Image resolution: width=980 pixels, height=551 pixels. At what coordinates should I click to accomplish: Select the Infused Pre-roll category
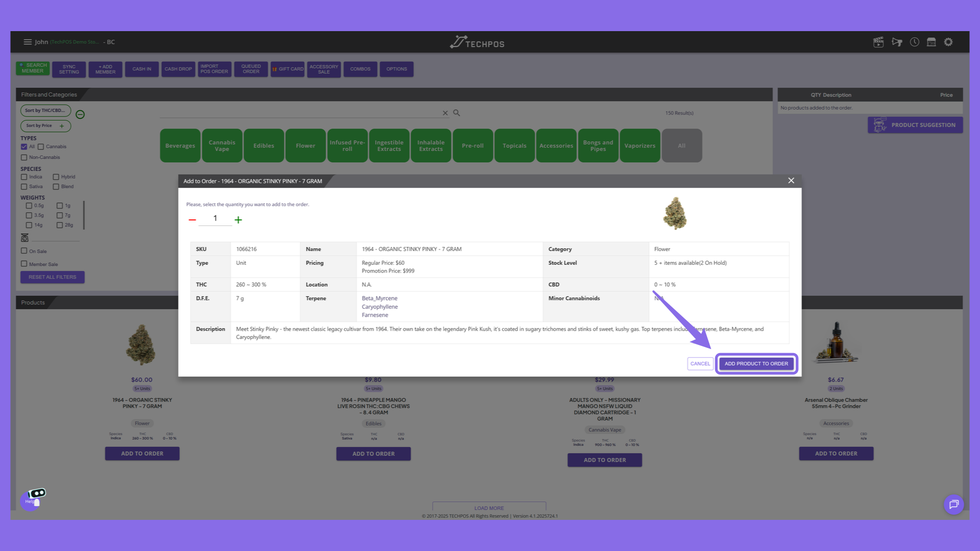348,146
